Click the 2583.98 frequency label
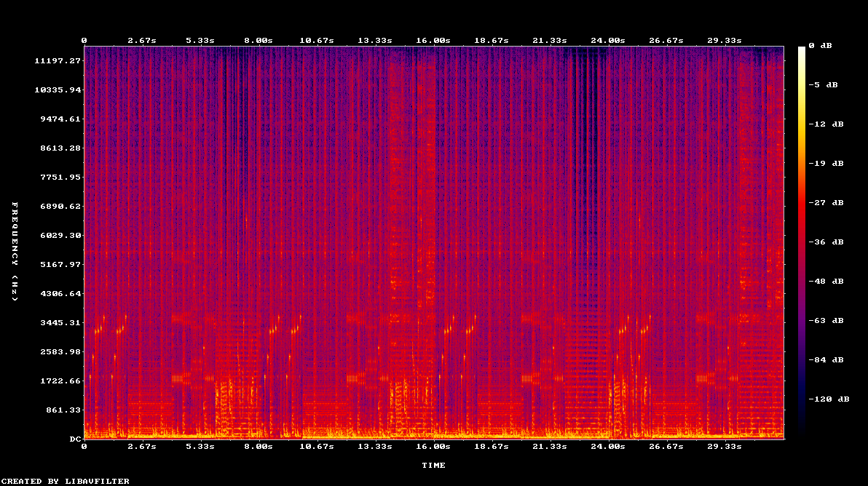The height and width of the screenshot is (486, 868). pos(60,351)
